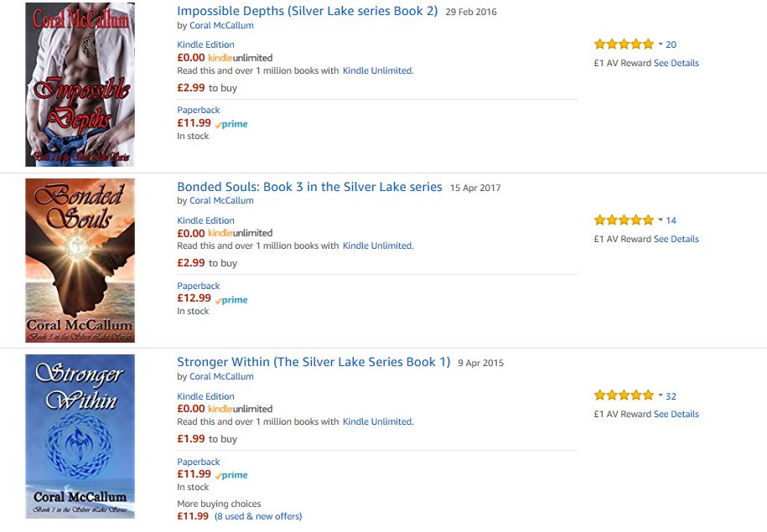This screenshot has width=767, height=532.
Task: Open Impossible Depths book cover thumbnail
Action: click(80, 84)
